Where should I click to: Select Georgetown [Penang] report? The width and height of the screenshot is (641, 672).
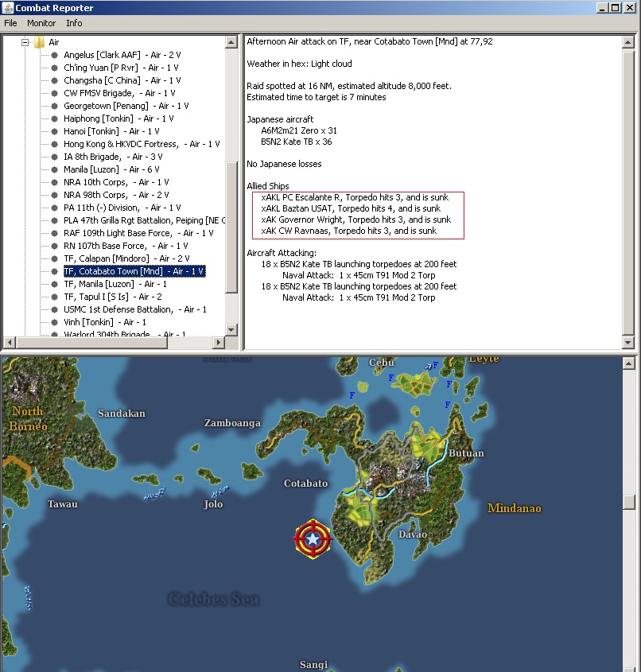pos(126,106)
